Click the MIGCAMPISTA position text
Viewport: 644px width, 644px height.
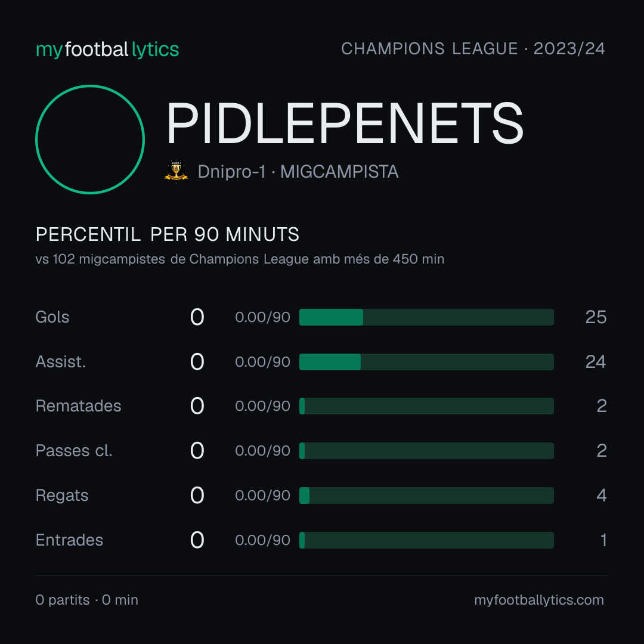[x=339, y=172]
